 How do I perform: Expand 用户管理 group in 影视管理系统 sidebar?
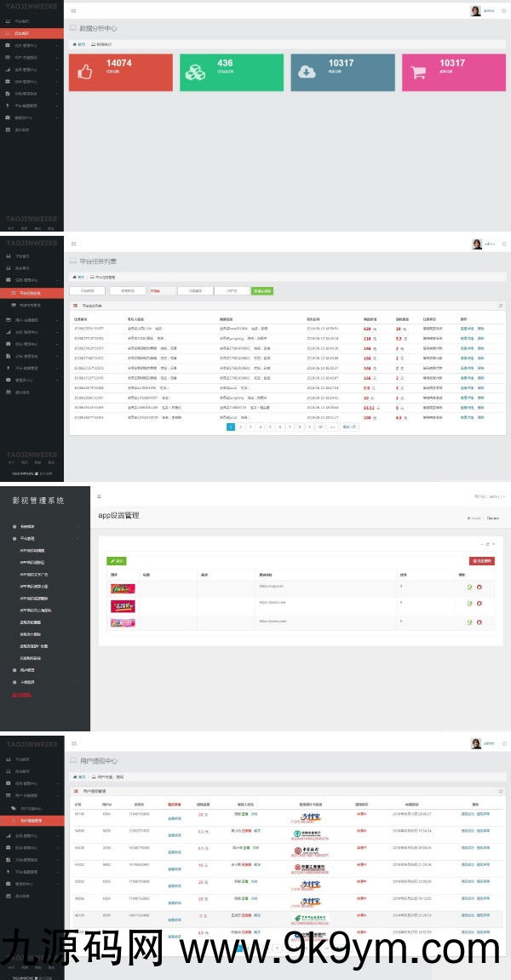pyautogui.click(x=30, y=670)
